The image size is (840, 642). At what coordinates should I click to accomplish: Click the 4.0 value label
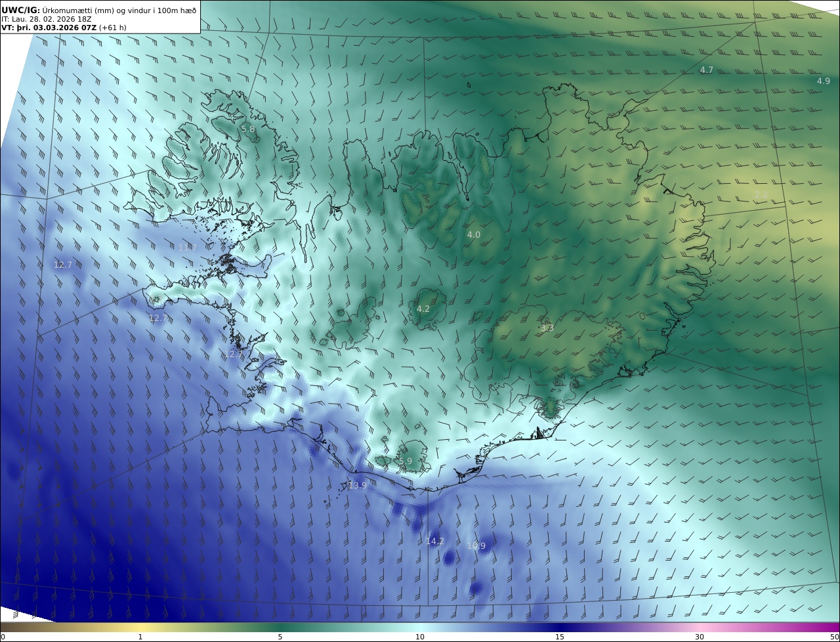click(473, 234)
